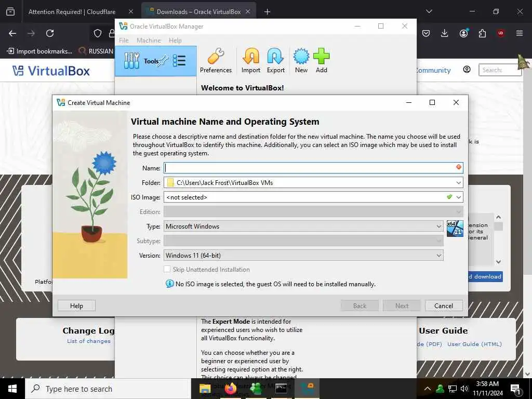This screenshot has height=399, width=532.
Task: Click the uBlock Origin extension icon
Action: pos(500,33)
